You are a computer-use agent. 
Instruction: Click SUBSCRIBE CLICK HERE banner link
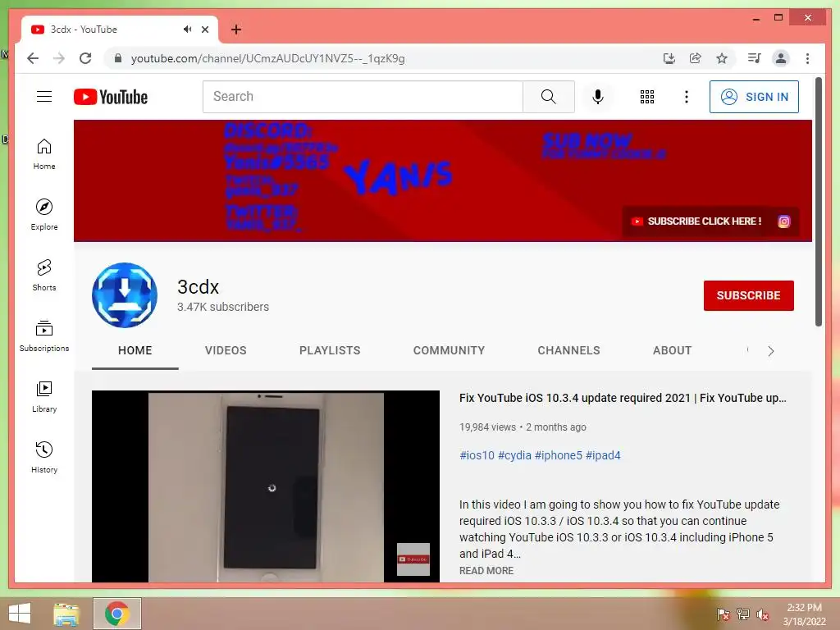pyautogui.click(x=697, y=221)
